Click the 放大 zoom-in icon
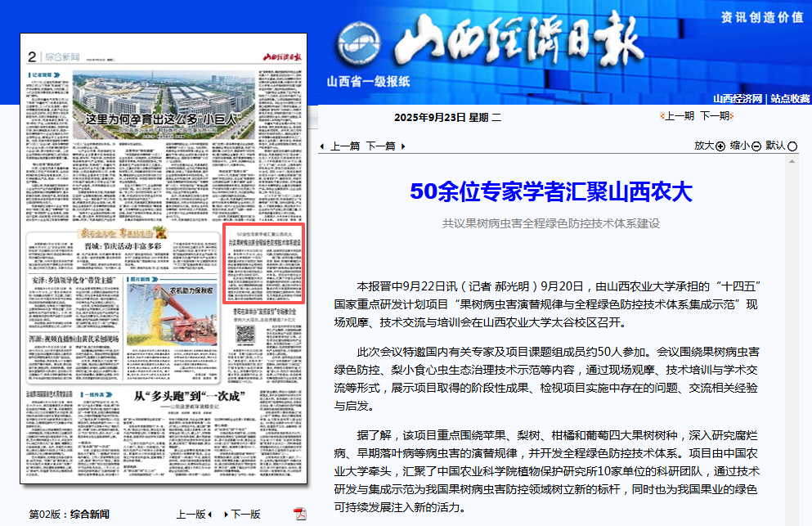The width and height of the screenshot is (812, 526). (720, 146)
